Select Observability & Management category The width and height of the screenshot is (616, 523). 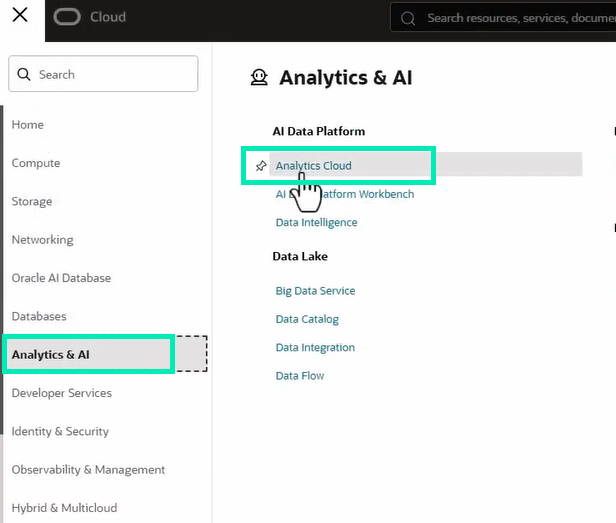[x=88, y=470]
